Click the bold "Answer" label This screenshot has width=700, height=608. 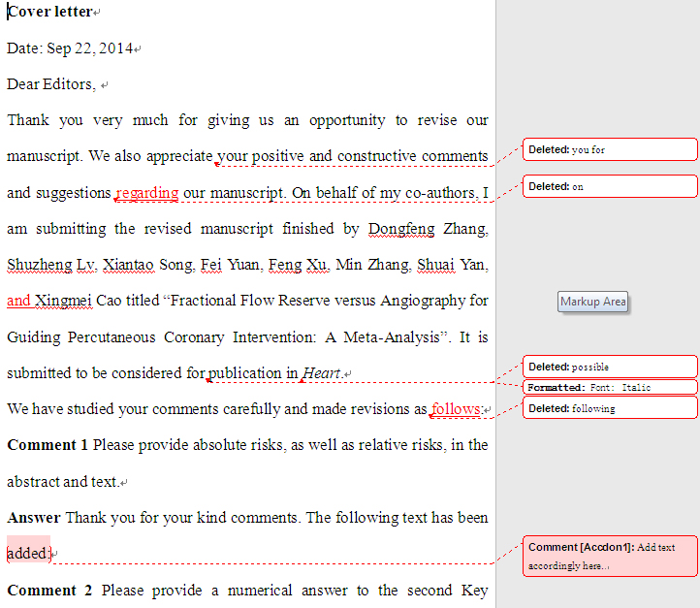click(34, 518)
